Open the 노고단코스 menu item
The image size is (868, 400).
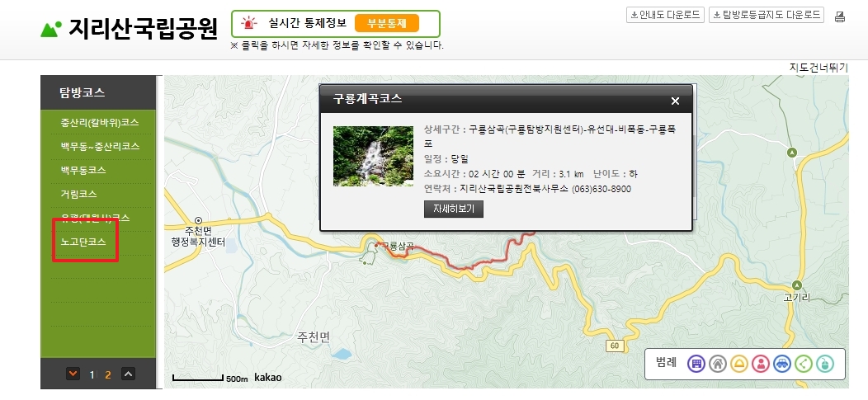click(x=83, y=242)
